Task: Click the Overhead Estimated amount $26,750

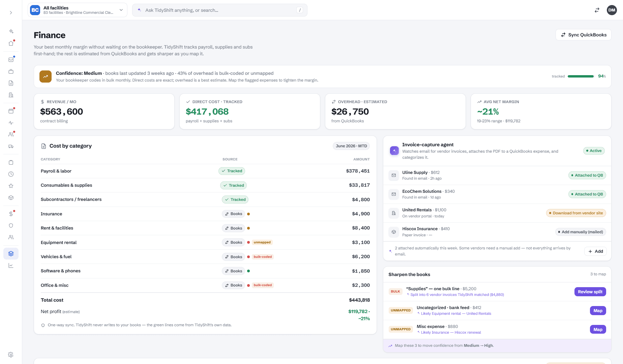Action: 350,112
